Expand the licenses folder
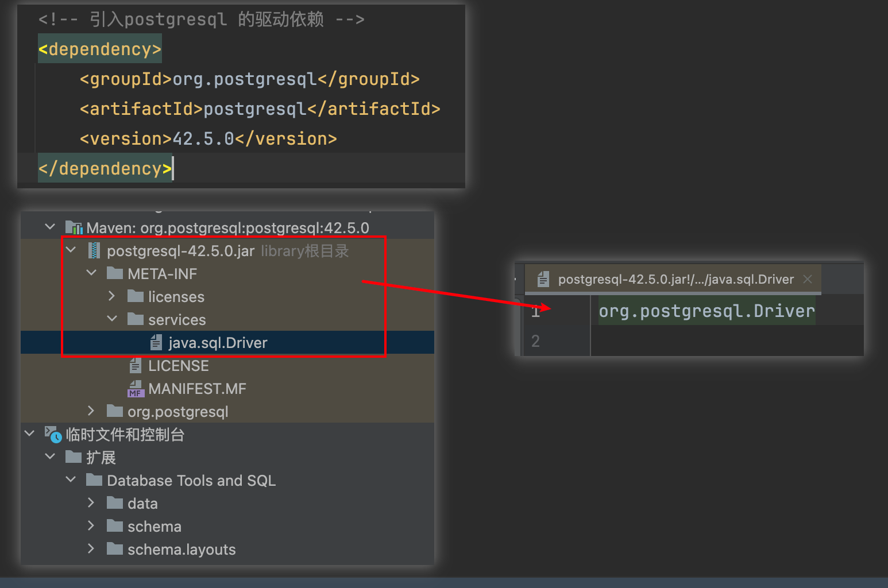The width and height of the screenshot is (888, 588). click(112, 296)
